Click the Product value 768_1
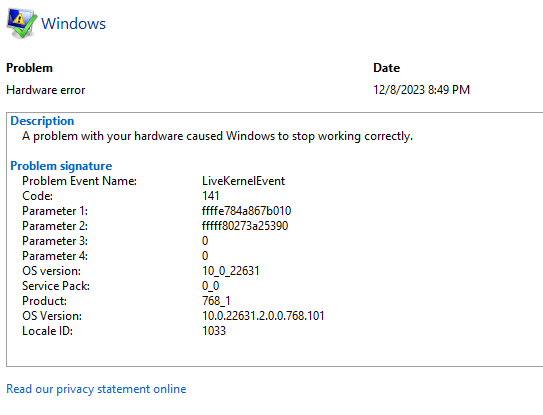543x415 pixels. point(216,301)
